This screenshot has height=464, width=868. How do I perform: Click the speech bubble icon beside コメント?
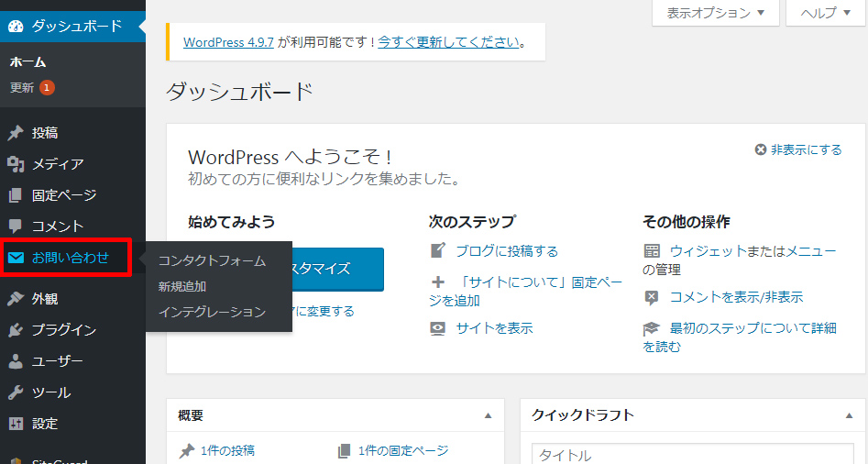tap(16, 226)
